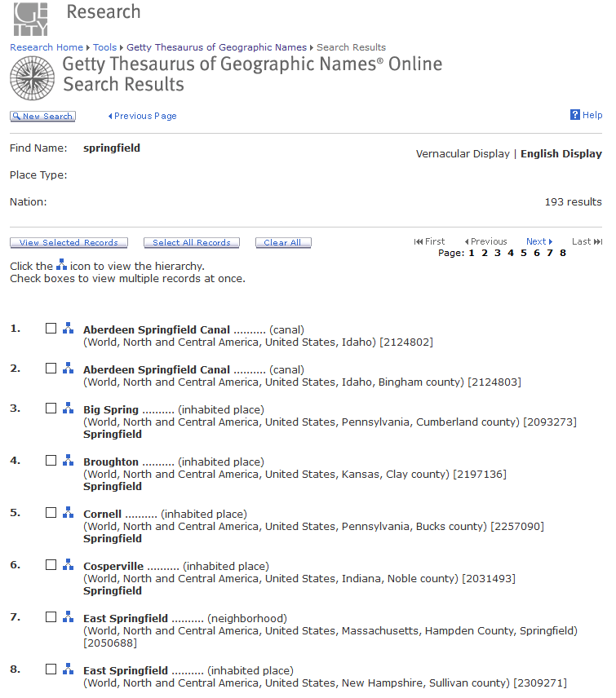
Task: Open the Cosperville record
Action: [x=113, y=566]
